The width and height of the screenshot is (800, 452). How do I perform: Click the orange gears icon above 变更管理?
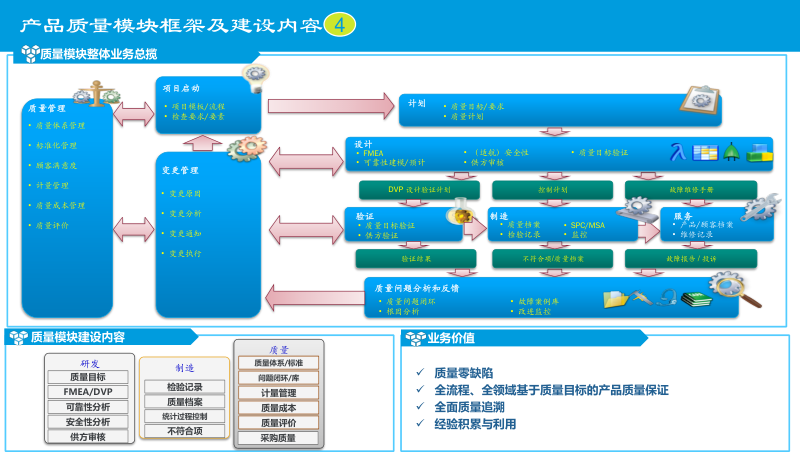pyautogui.click(x=247, y=148)
